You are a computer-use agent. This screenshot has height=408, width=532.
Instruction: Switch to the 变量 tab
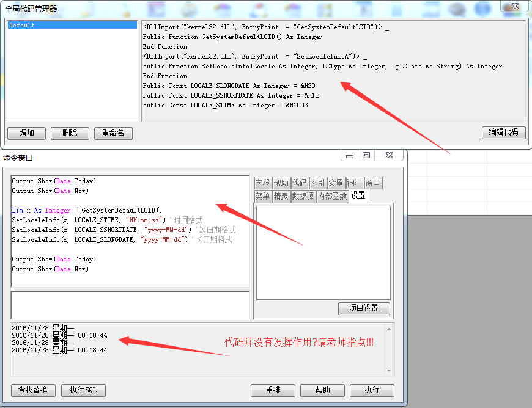(x=336, y=183)
